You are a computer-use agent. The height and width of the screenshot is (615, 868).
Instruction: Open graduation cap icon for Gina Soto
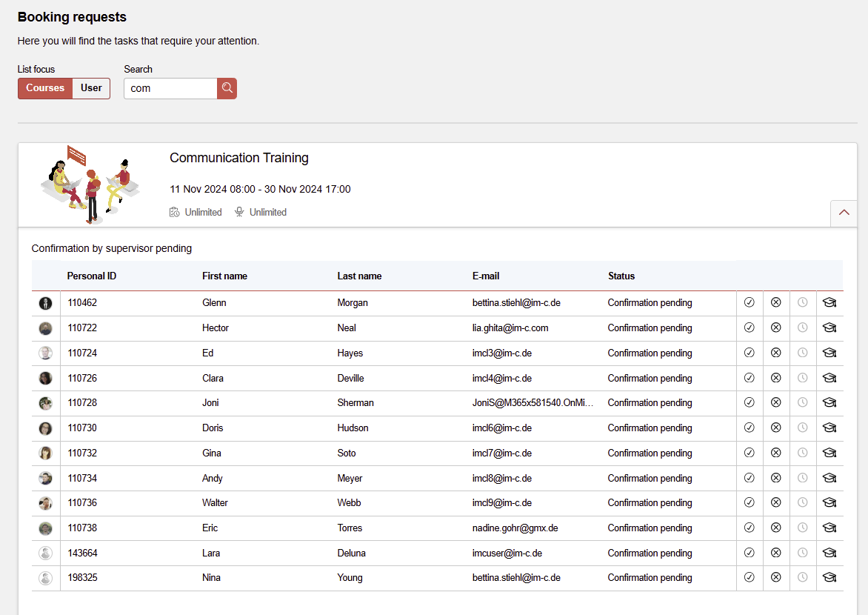click(829, 453)
